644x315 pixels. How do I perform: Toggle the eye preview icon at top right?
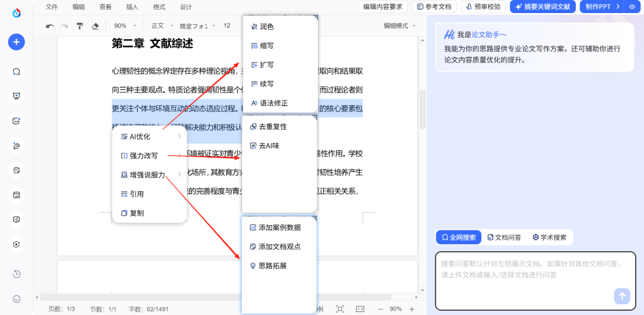point(633,7)
